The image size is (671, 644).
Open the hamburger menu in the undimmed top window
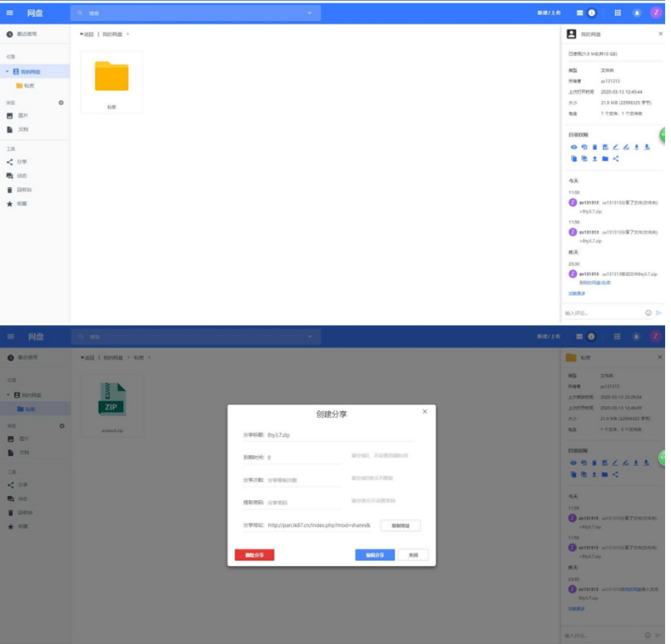[11, 13]
